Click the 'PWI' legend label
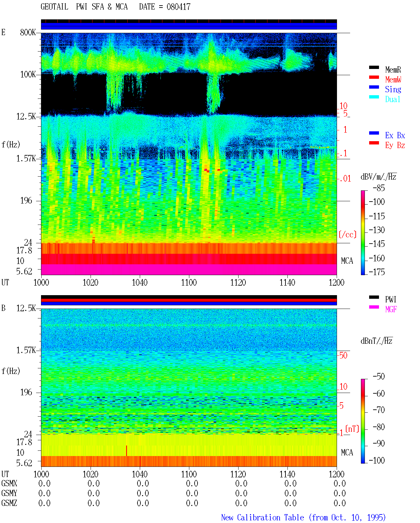Image resolution: width=420 pixels, height=523 pixels. pyautogui.click(x=391, y=299)
